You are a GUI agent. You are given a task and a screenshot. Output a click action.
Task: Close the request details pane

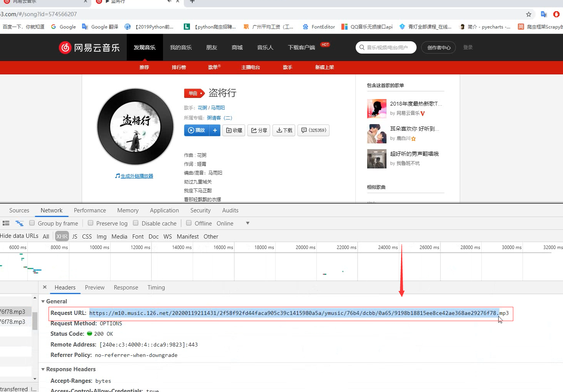click(x=45, y=287)
